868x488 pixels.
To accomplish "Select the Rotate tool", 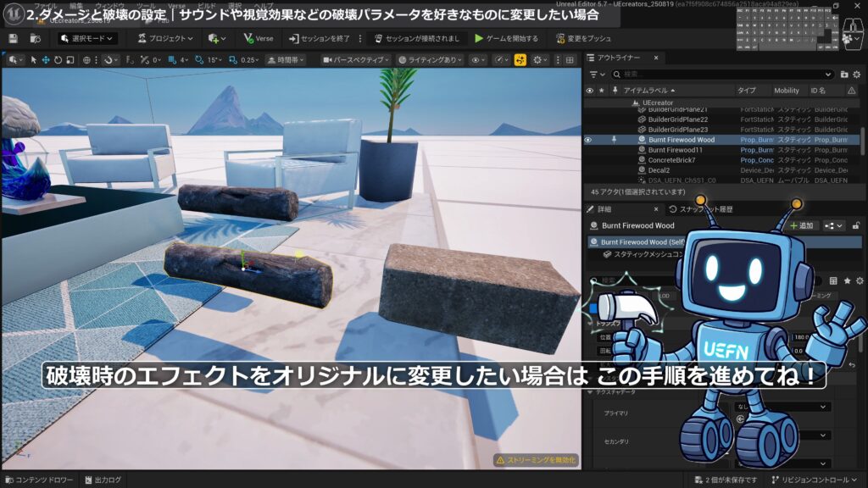I will pos(58,60).
